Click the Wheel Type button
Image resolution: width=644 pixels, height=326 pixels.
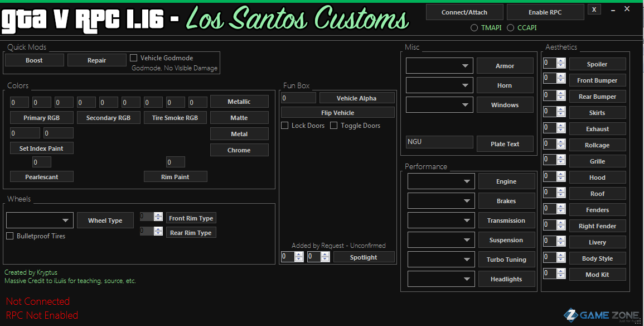[105, 220]
